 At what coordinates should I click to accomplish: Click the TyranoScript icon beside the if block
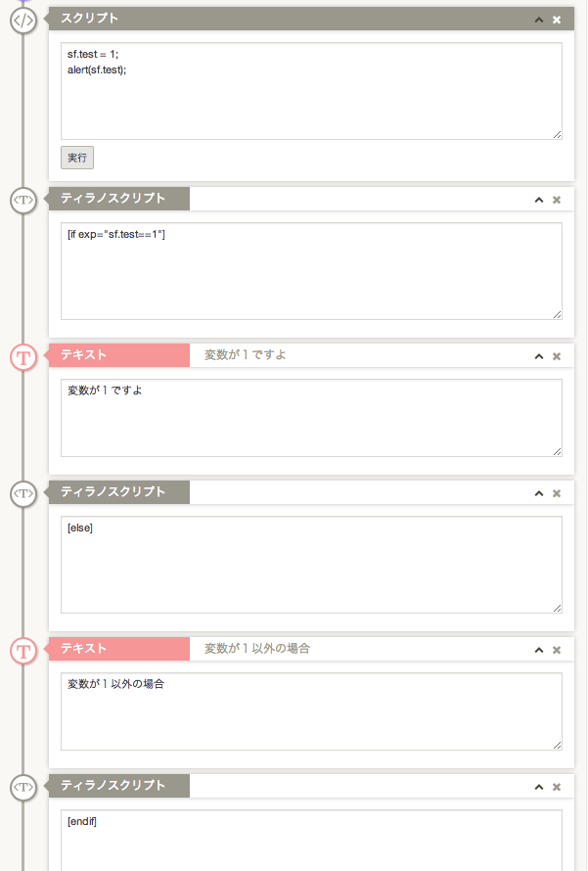tap(23, 200)
